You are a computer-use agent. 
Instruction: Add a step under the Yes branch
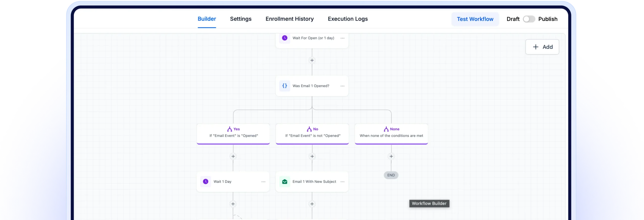coord(233,157)
